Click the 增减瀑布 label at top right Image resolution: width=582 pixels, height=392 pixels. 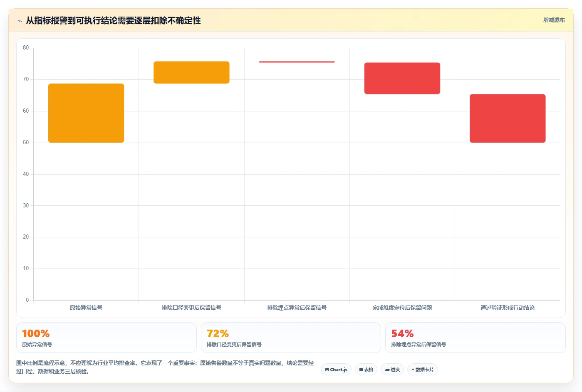pos(554,20)
